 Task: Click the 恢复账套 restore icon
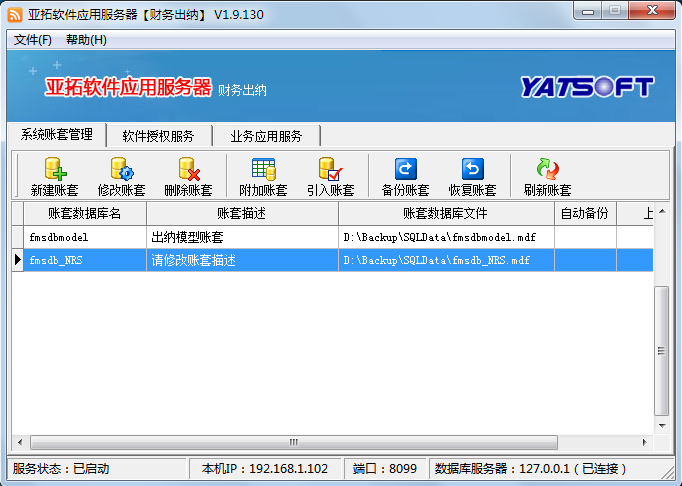[x=472, y=170]
